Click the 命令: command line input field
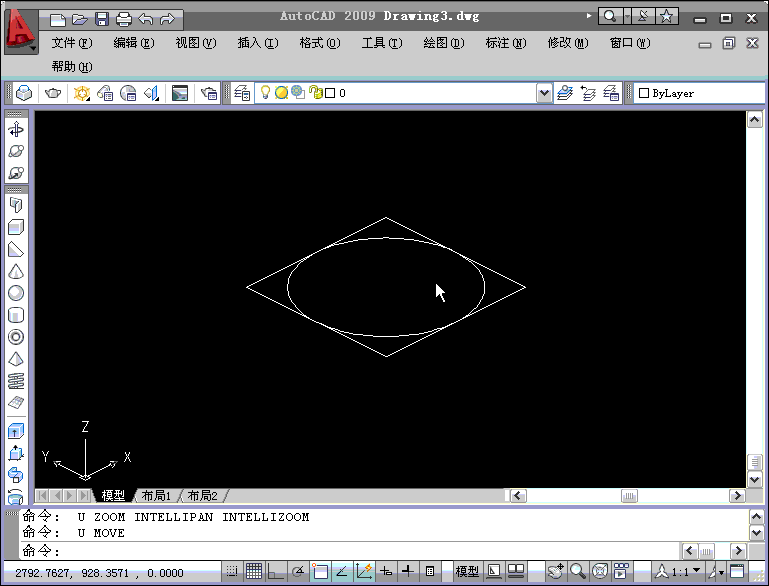This screenshot has width=769, height=586. tap(351, 551)
